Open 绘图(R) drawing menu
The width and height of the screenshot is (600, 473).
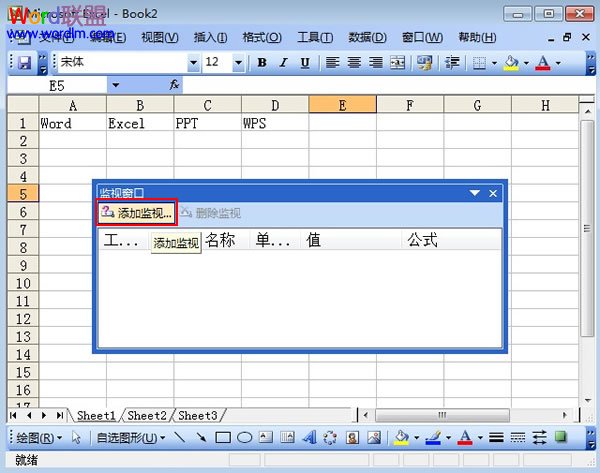point(39,437)
